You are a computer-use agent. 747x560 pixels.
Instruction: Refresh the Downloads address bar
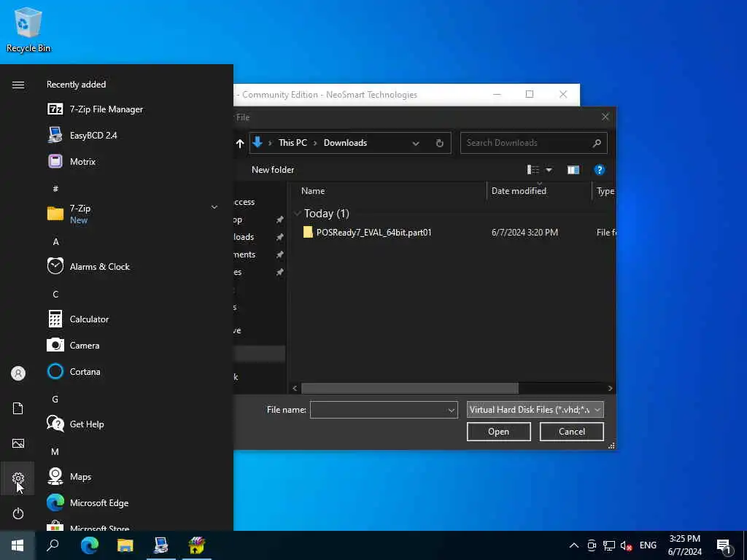coord(439,143)
